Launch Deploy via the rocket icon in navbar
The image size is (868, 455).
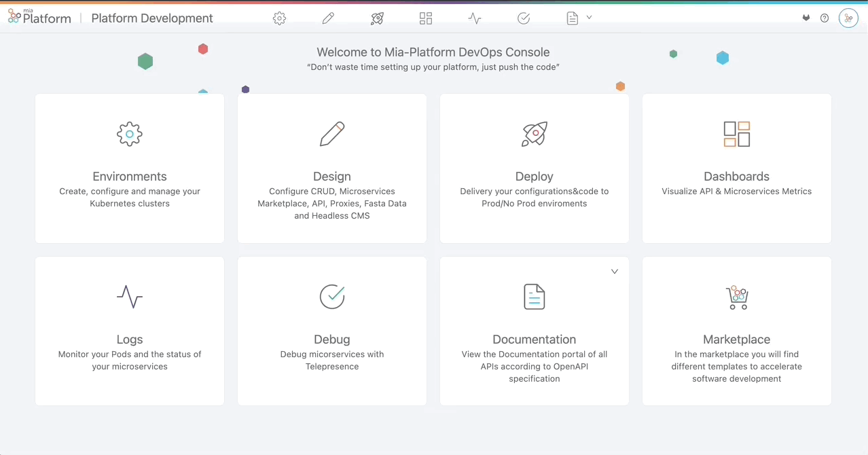click(x=377, y=18)
